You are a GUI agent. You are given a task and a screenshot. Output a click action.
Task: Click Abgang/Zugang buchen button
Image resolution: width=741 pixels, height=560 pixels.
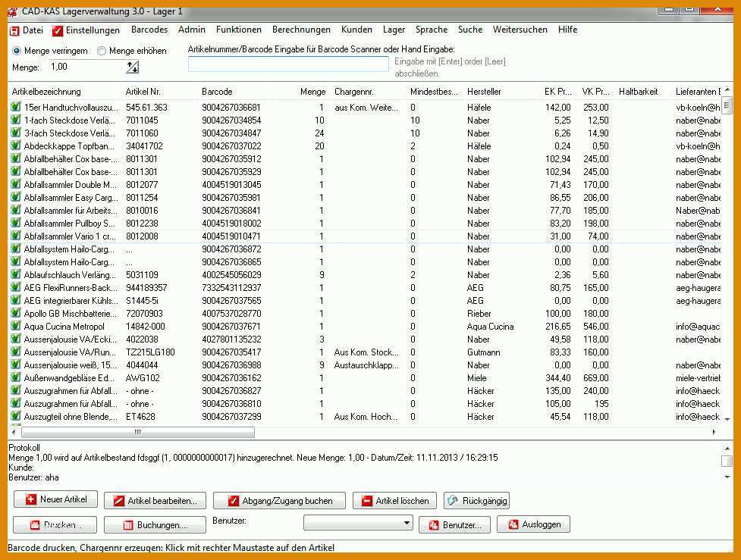(279, 500)
